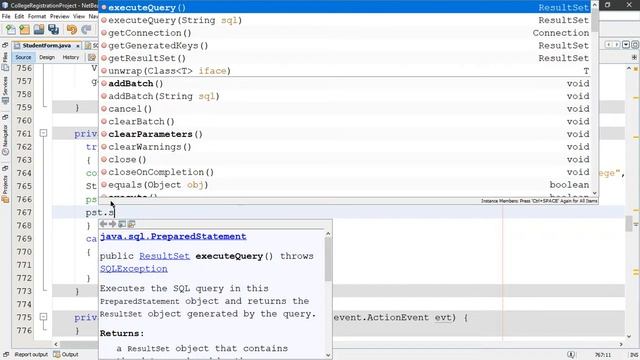Screen dimensions: 640x360
Task: Open Javadoc in external browser icon
Action: coord(122,224)
